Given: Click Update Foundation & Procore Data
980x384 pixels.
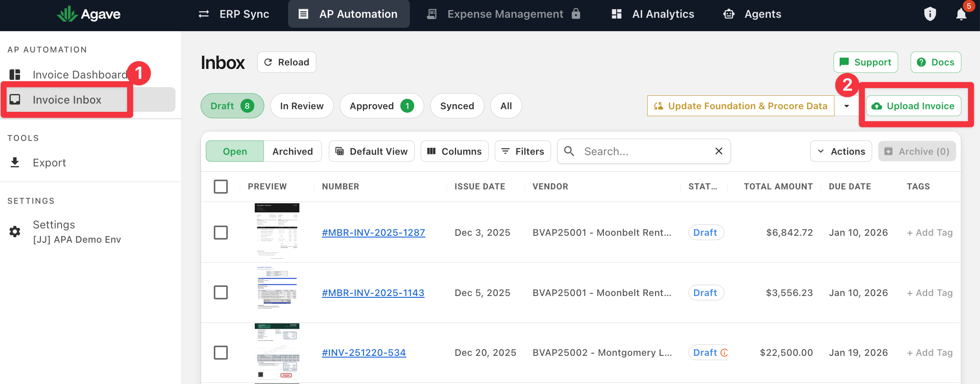Looking at the screenshot, I should (x=741, y=106).
